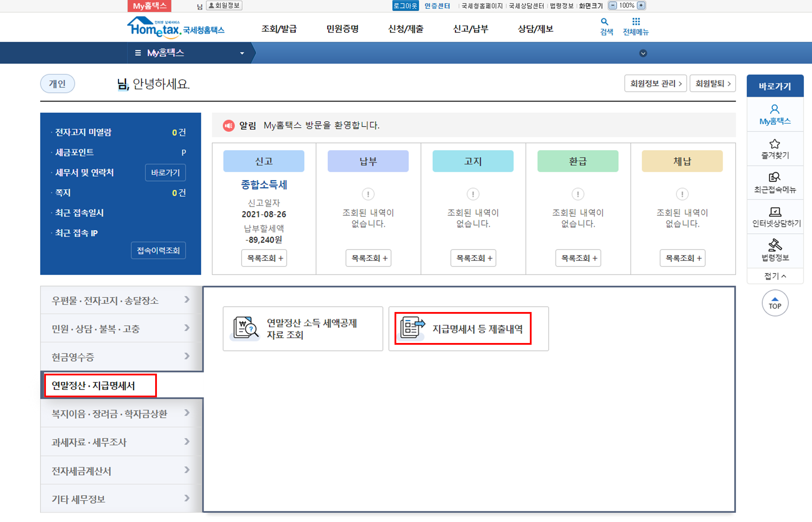Open the 조회/발급 main menu

tap(279, 29)
